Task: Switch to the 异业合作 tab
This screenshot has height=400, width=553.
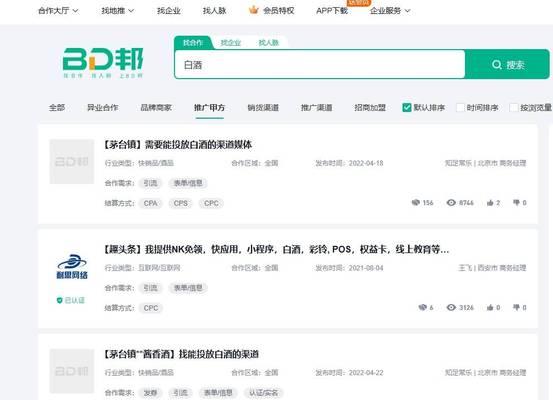Action: pyautogui.click(x=103, y=108)
